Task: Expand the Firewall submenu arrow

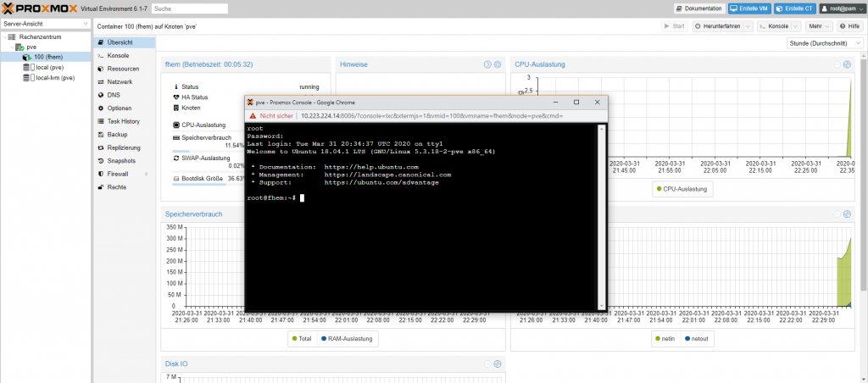Action: click(x=147, y=174)
